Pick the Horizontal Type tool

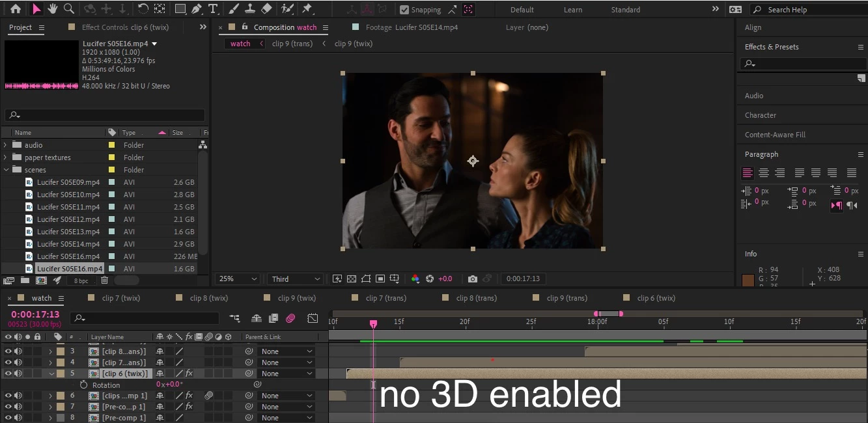(x=213, y=9)
